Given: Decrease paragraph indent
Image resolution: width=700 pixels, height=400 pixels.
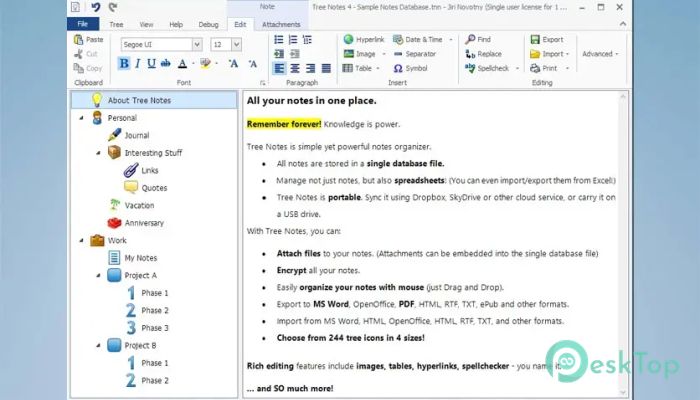Looking at the screenshot, I should click(x=295, y=54).
